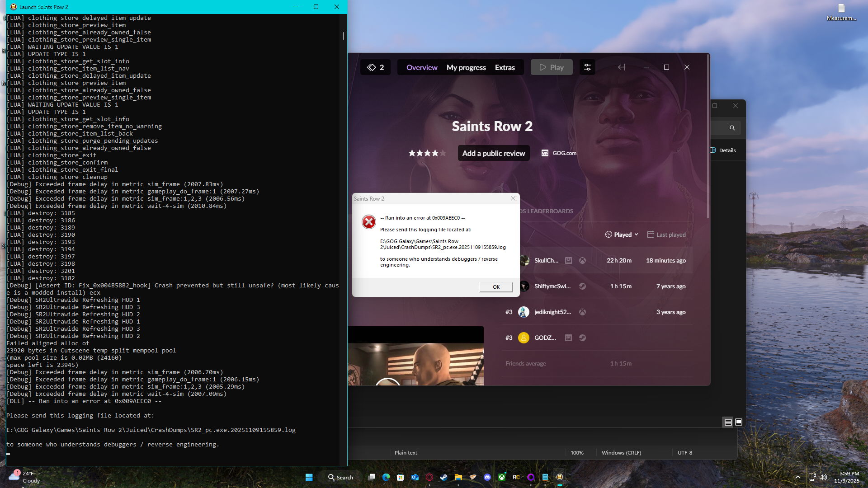Click the collapse sidebar arrow icon
The width and height of the screenshot is (868, 488).
point(622,67)
